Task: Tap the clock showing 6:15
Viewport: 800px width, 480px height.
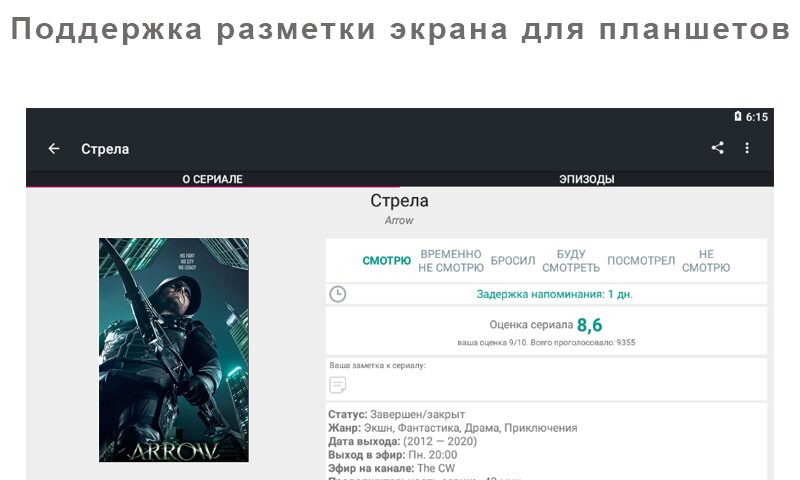Action: click(x=757, y=117)
